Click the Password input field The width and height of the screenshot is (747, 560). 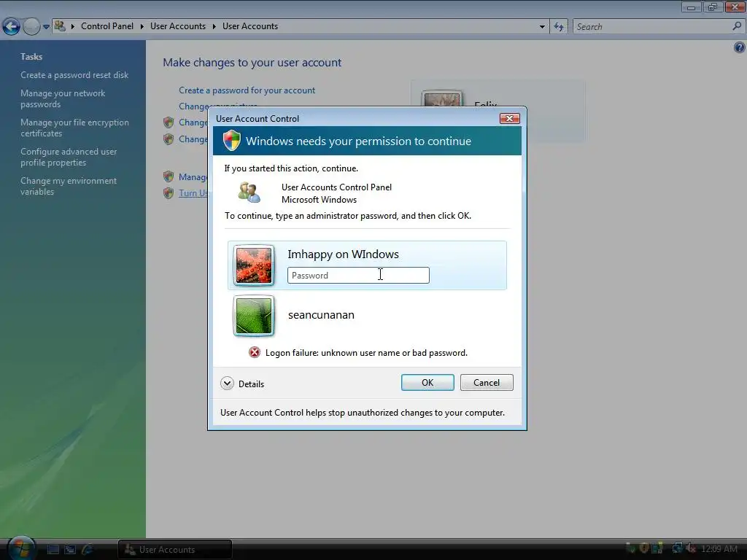[358, 275]
